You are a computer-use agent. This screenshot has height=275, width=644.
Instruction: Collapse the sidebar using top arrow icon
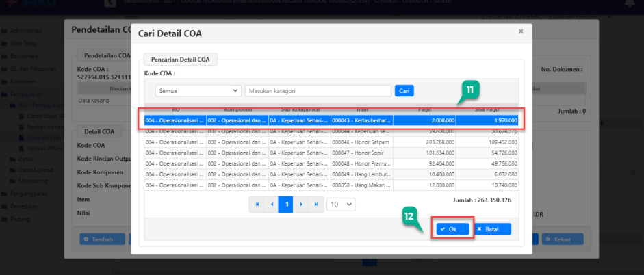109,3
